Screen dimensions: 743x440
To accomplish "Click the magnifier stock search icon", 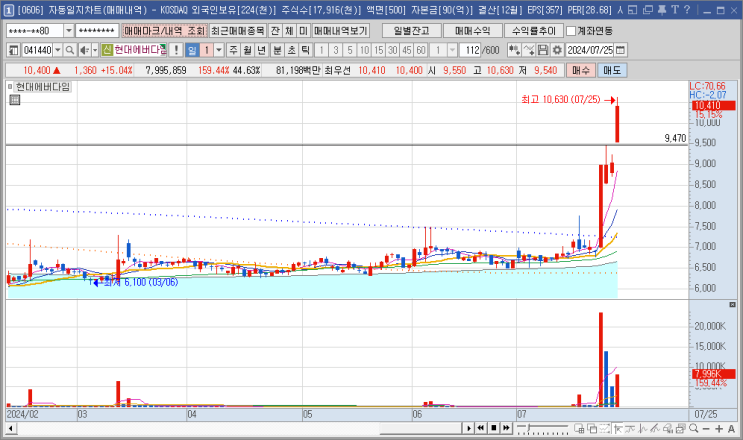I will [x=70, y=50].
